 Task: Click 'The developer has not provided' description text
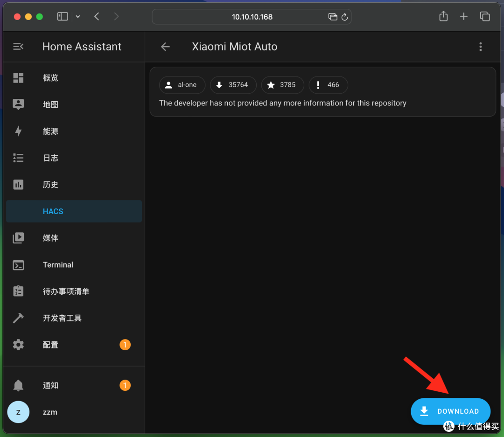click(282, 103)
